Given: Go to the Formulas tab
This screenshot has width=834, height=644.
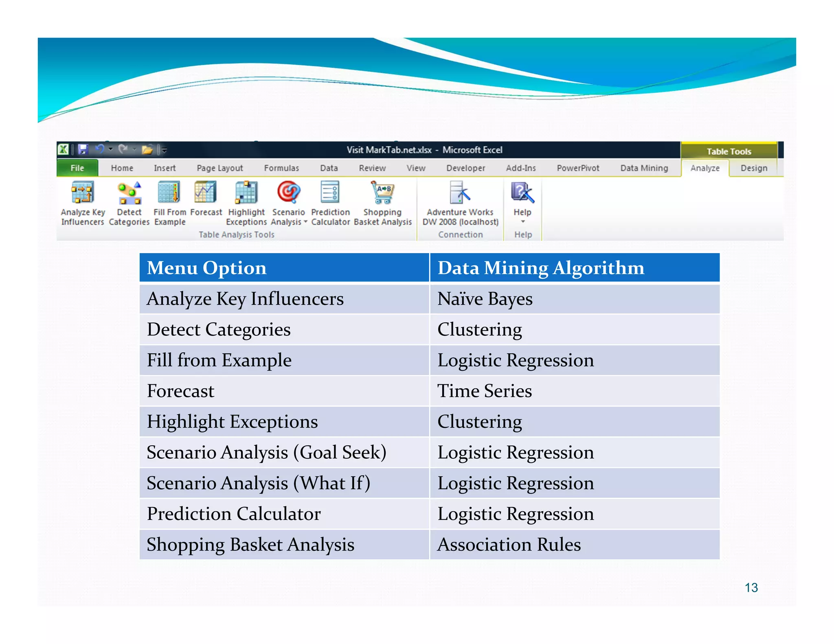Looking at the screenshot, I should click(281, 168).
